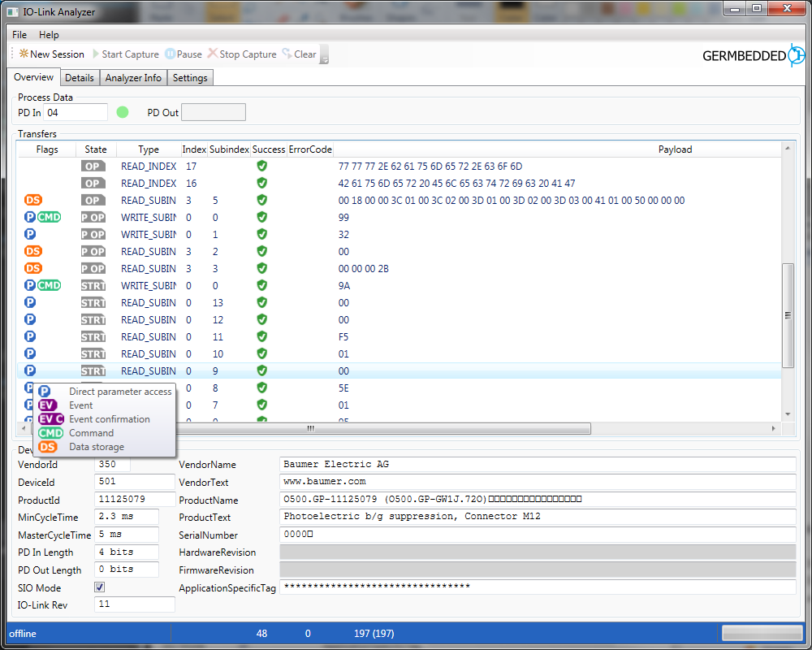
Task: Click the transfers list scroll-down arrow
Action: coord(787,414)
